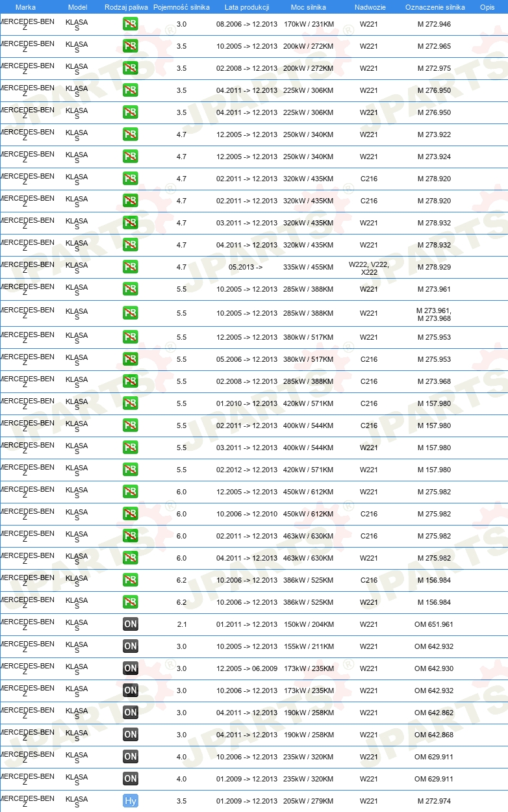Click the Nadwozie column header

(x=369, y=7)
